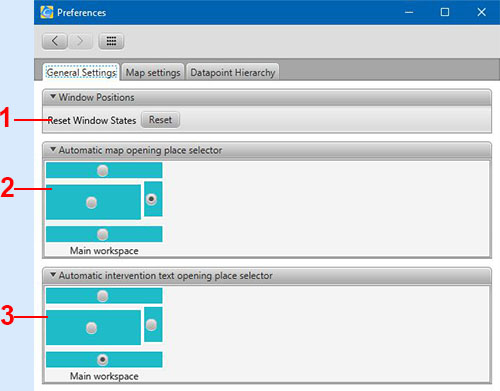The height and width of the screenshot is (391, 500).
Task: Select bottom position radio for map opening
Action: tap(103, 234)
